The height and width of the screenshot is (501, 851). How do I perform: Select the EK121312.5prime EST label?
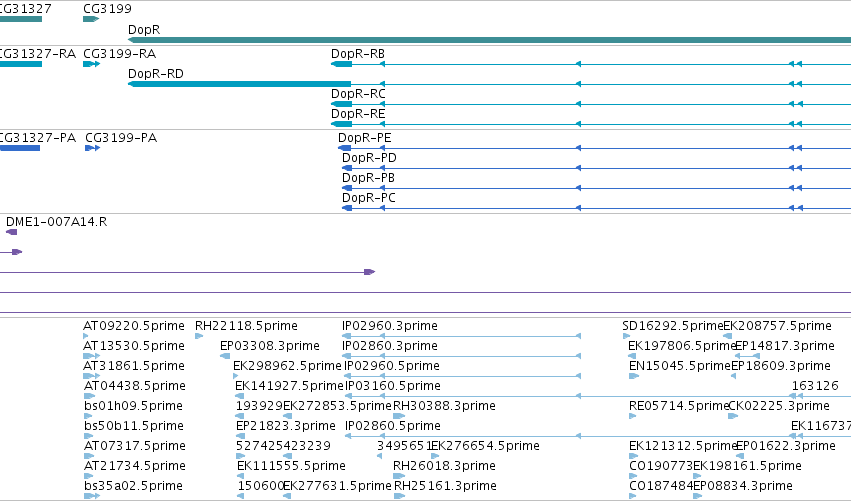pos(682,447)
